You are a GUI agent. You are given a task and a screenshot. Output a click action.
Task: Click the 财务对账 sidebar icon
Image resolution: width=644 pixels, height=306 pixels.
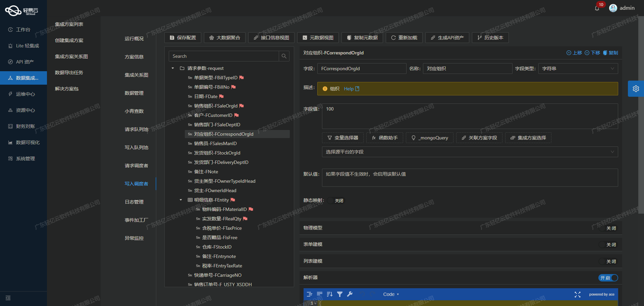(x=10, y=126)
